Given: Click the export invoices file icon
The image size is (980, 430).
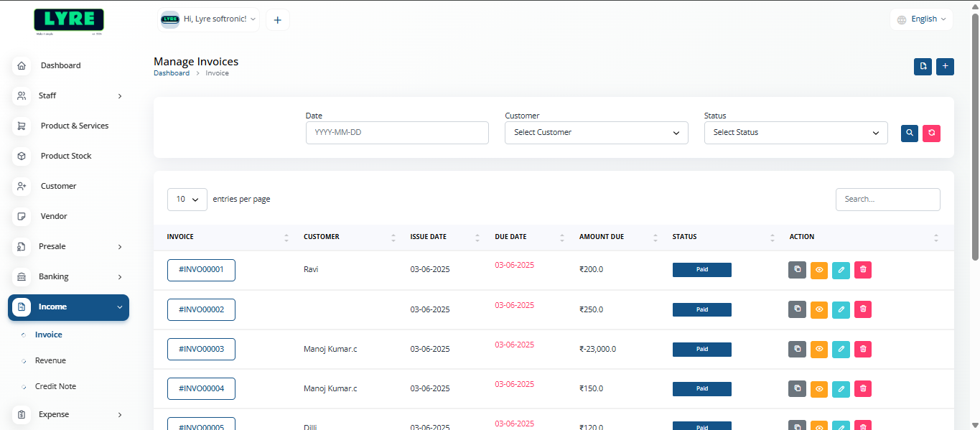Looking at the screenshot, I should click(923, 67).
